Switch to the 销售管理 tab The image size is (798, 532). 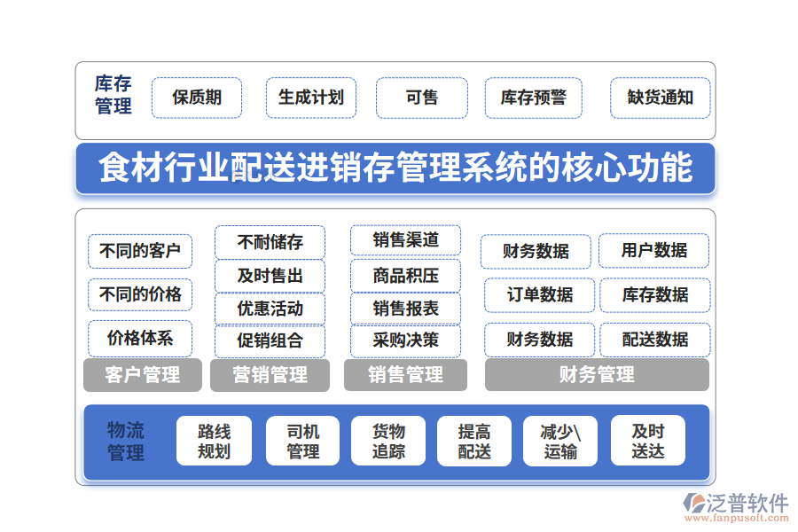405,374
